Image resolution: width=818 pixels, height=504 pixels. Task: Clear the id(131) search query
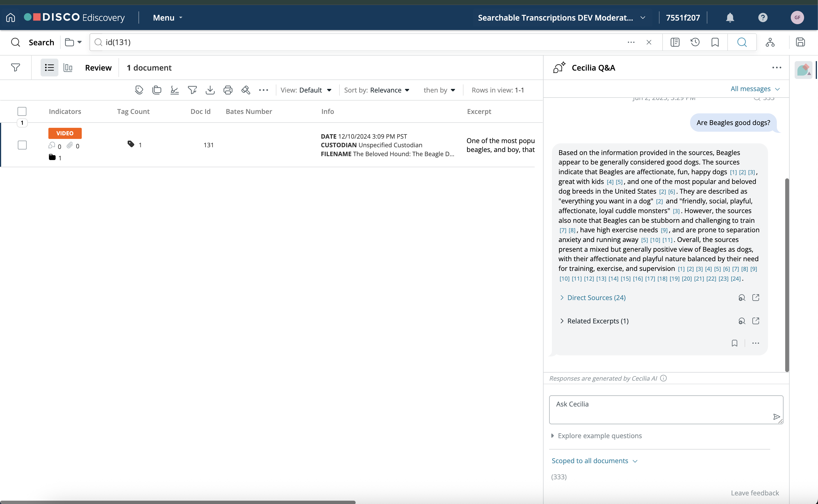(649, 42)
